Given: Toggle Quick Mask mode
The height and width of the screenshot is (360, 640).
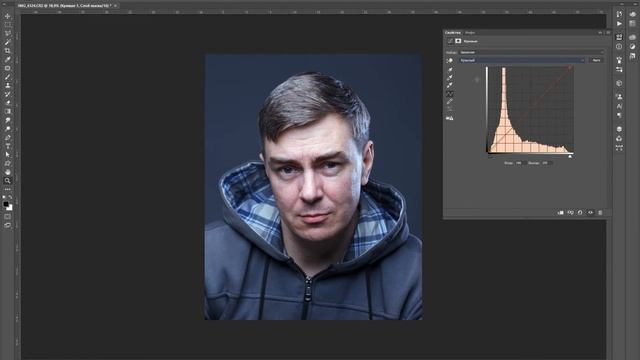Looking at the screenshot, I should point(7,217).
